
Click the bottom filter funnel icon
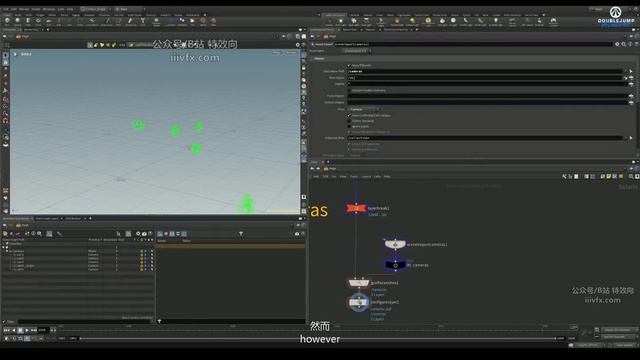pyautogui.click(x=159, y=321)
